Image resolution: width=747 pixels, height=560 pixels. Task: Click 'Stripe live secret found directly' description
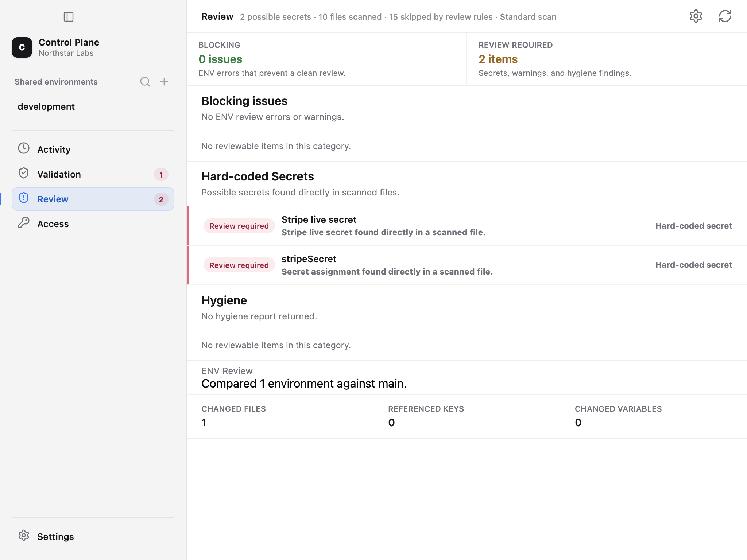pos(383,232)
